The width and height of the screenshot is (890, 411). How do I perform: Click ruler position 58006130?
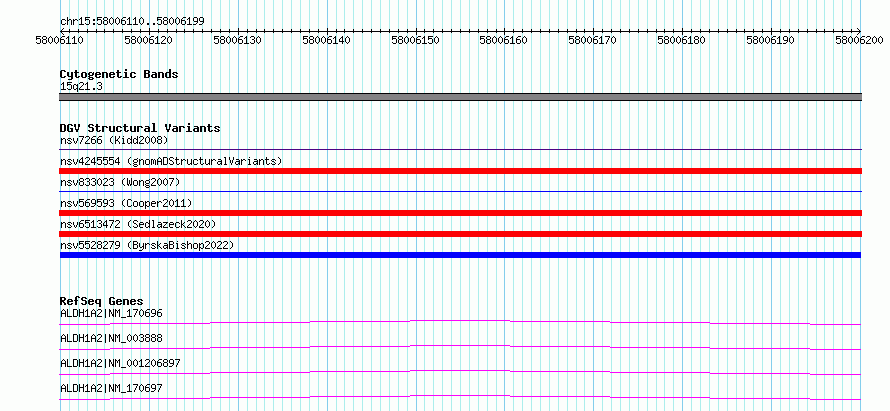pos(238,40)
